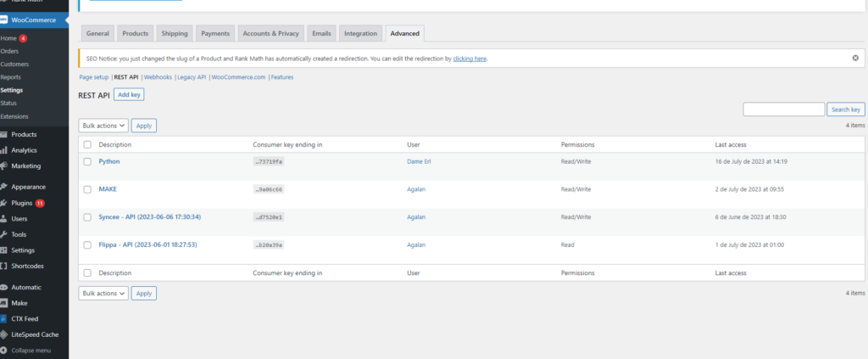The image size is (868, 359).
Task: Click the Search key button
Action: [x=846, y=109]
